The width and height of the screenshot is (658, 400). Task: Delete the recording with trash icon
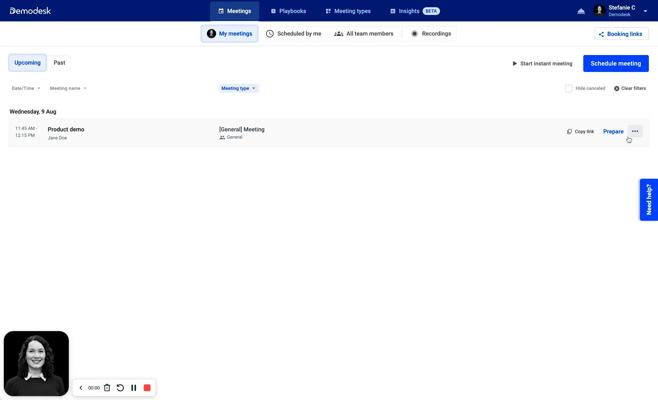click(x=107, y=388)
